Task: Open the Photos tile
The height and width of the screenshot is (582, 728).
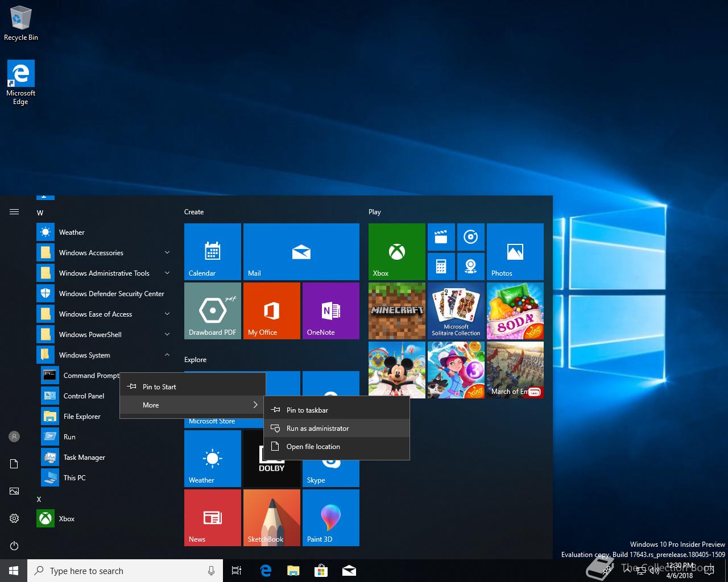Action: [515, 252]
